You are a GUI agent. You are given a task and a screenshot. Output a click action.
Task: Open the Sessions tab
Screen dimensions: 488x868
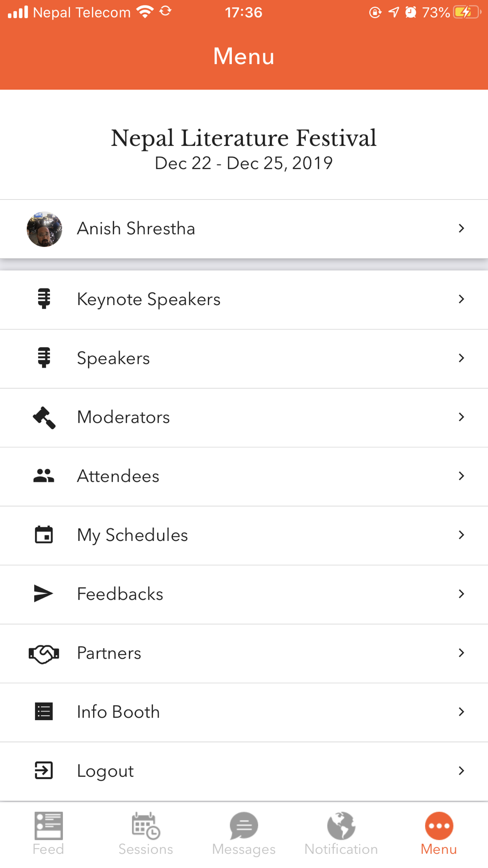(x=146, y=833)
